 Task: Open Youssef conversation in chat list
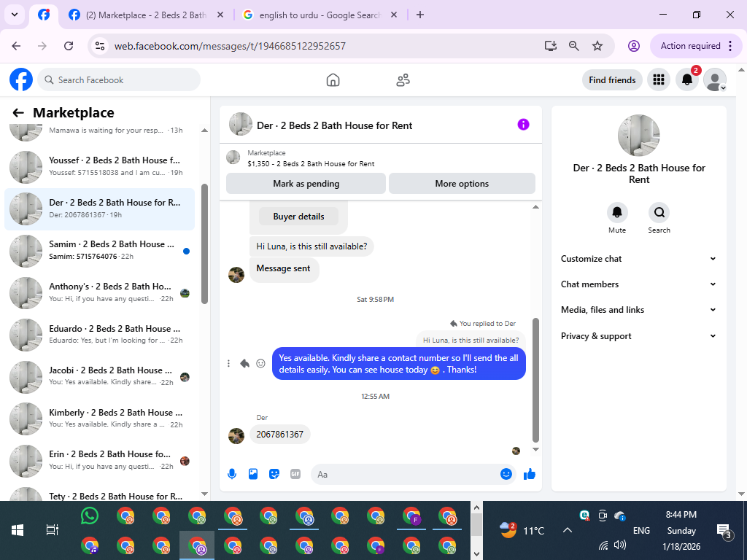[99, 166]
